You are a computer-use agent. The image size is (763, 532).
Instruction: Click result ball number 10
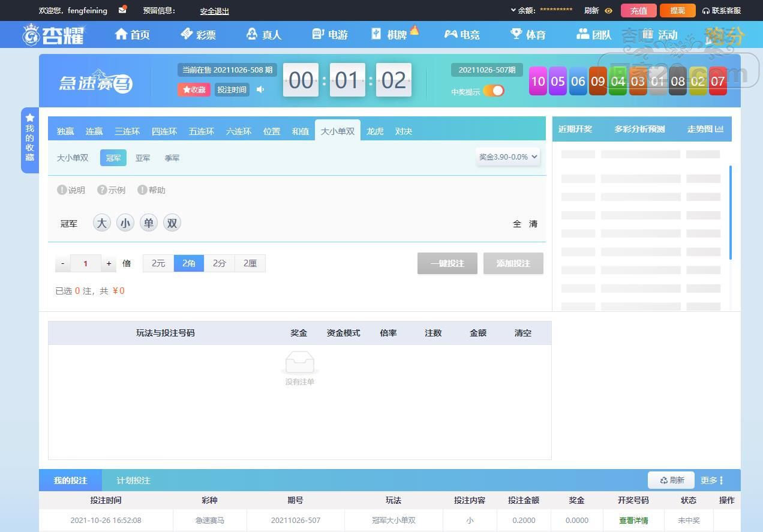click(x=538, y=81)
